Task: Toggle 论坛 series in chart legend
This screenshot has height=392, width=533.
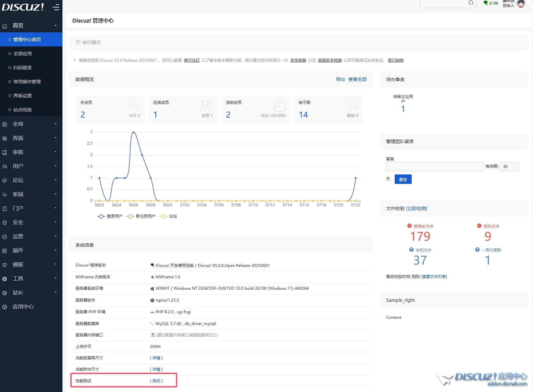Action: 168,216
